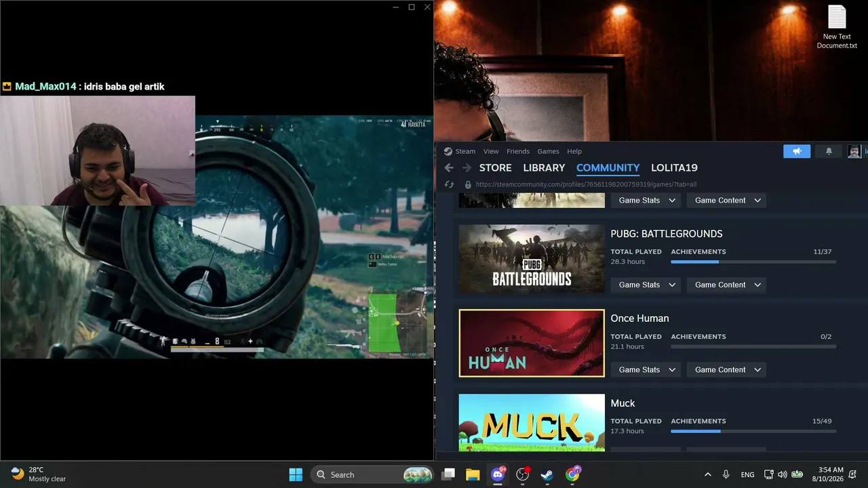Click the Steam icon in the taskbar
Screen dimensions: 868x488
coord(547,474)
